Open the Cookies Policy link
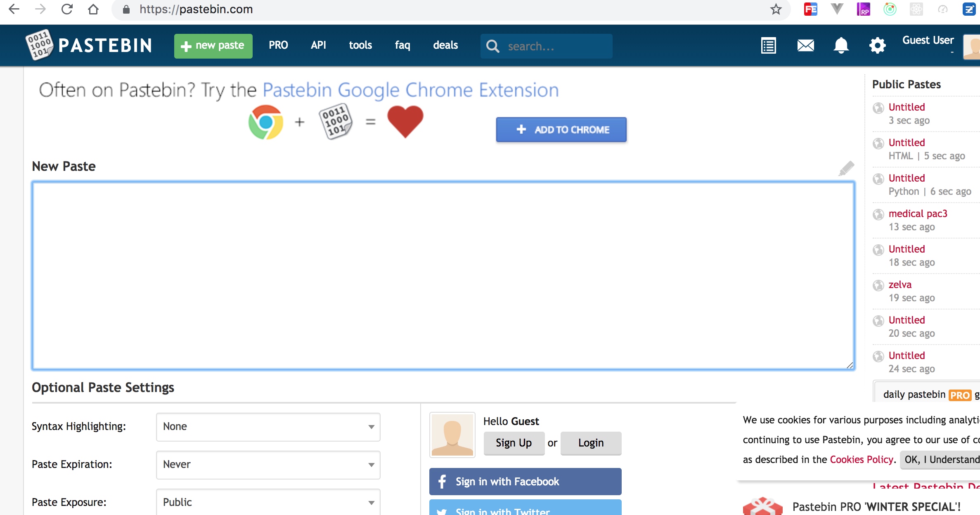This screenshot has height=515, width=980. tap(862, 460)
